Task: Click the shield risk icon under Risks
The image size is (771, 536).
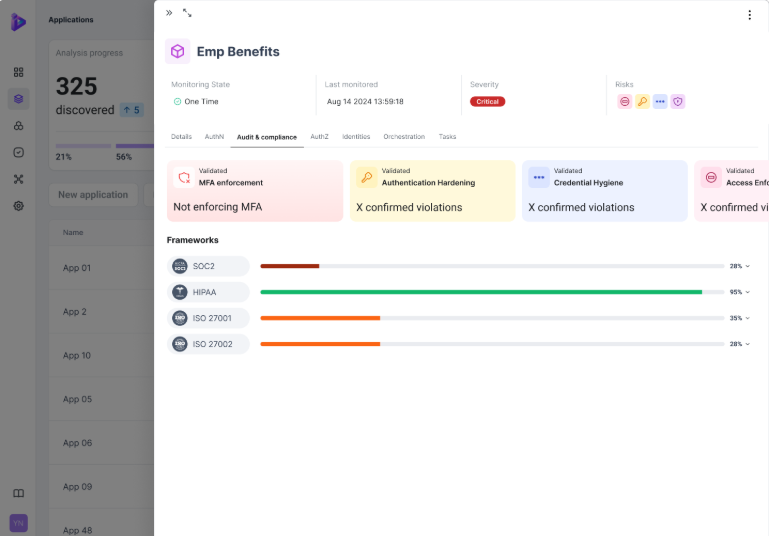Action: pos(677,102)
